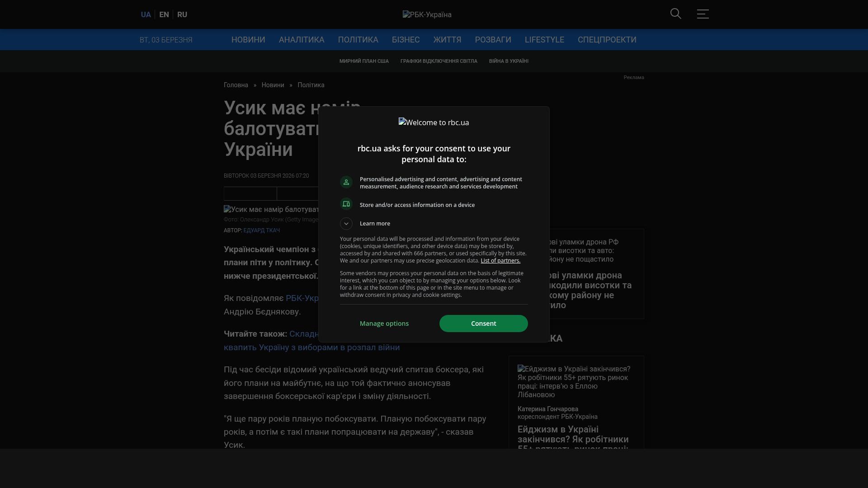Select the UA language option
868x488 pixels.
click(x=146, y=14)
